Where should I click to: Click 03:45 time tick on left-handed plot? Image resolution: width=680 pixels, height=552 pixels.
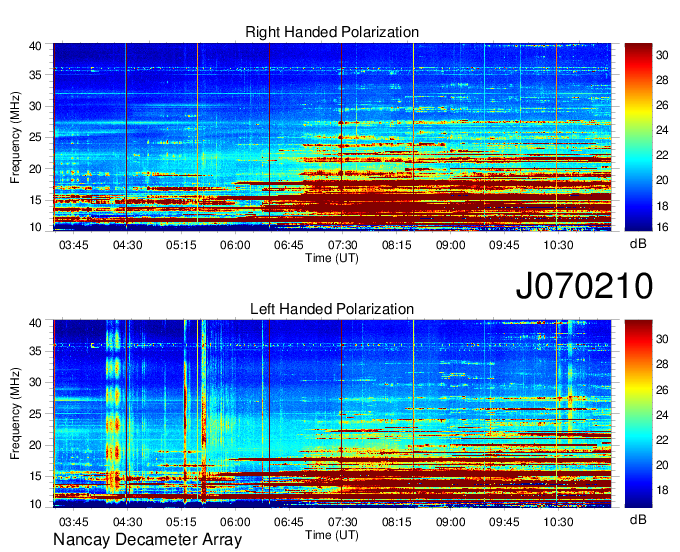coord(73,522)
